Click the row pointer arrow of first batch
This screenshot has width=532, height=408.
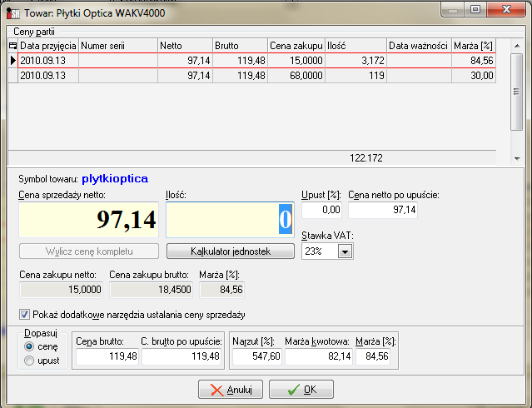click(12, 61)
